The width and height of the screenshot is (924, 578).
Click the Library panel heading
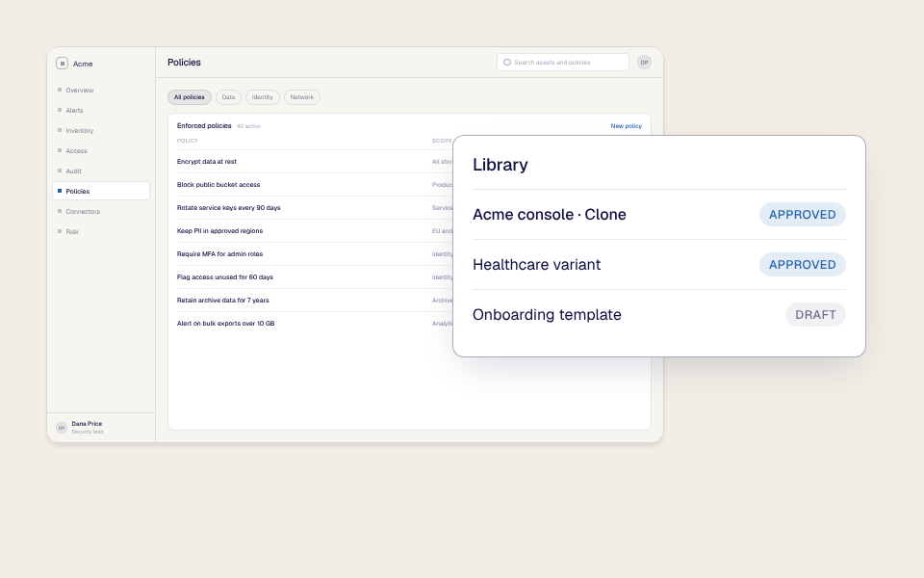[x=500, y=165]
